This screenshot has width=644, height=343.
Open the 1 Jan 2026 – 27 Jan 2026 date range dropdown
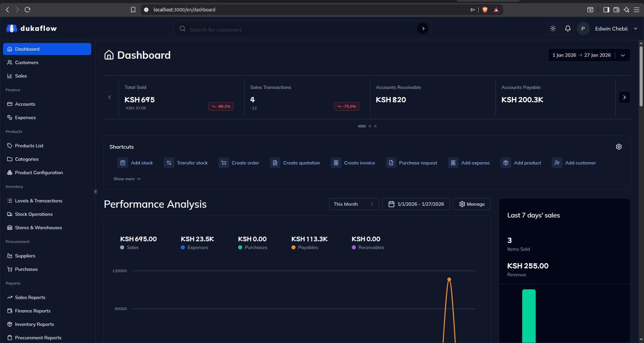pyautogui.click(x=589, y=55)
